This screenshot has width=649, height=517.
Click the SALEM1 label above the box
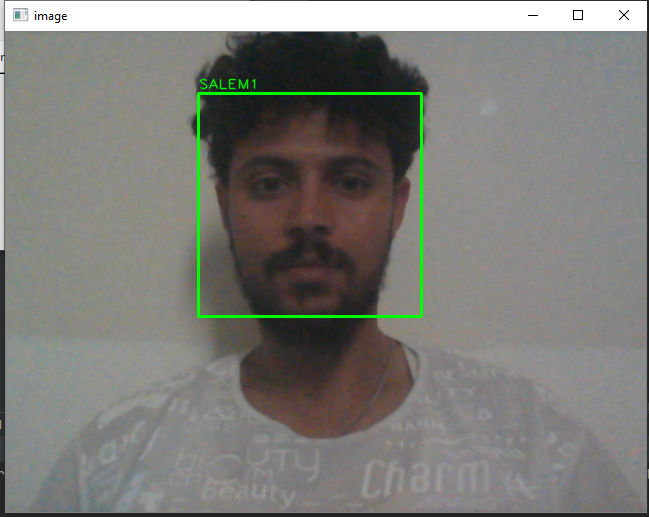228,84
